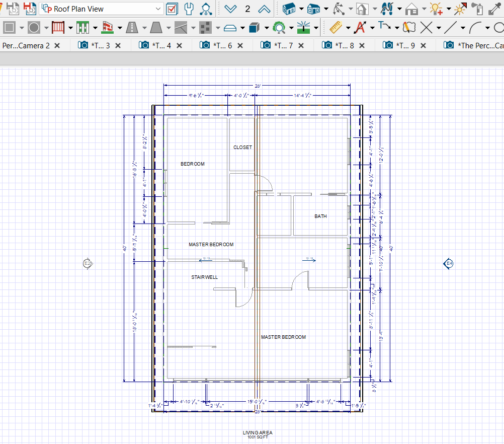The height and width of the screenshot is (444, 504).
Task: Click the add light bulb icon
Action: pos(436,9)
